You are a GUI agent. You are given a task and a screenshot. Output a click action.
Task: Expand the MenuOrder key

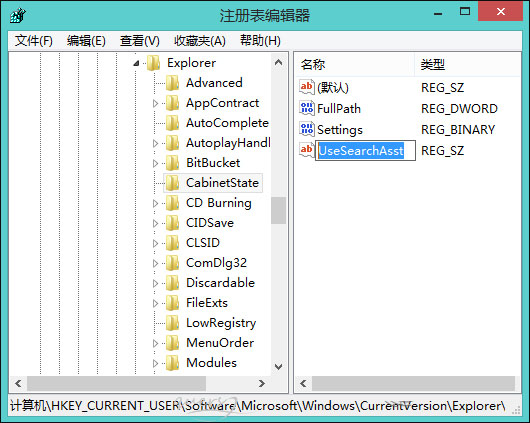155,343
